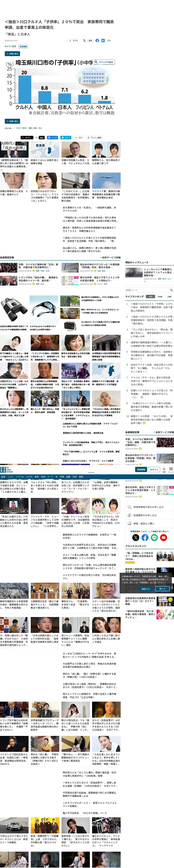This screenshot has width=174, height=868.
Task: Click the black X ポスト button below the article
Action: pos(27,137)
